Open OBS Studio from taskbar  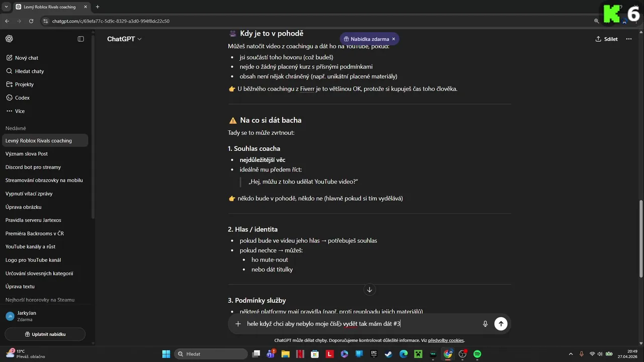(x=462, y=354)
